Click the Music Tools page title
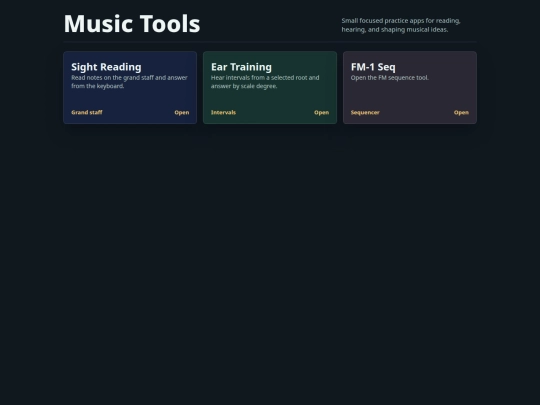The image size is (540, 405). [x=132, y=24]
